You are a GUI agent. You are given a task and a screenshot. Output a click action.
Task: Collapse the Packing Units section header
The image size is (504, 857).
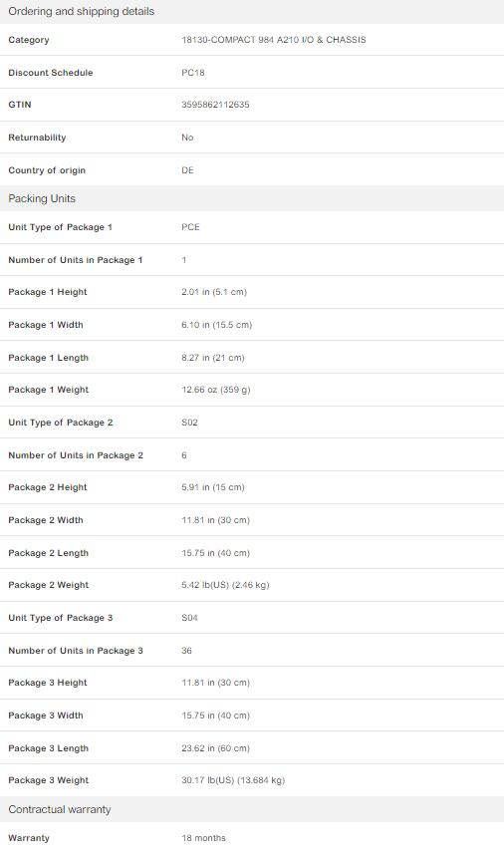[x=252, y=198]
